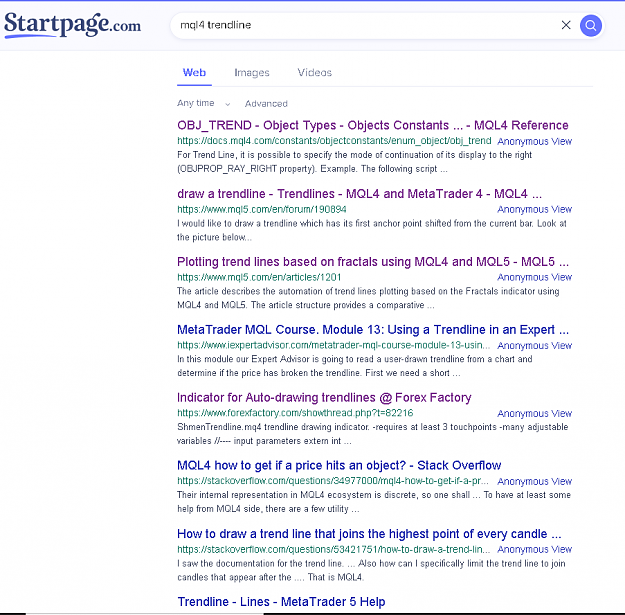
Task: Open 'draw a trendline - Trendlines' result
Action: 359,194
